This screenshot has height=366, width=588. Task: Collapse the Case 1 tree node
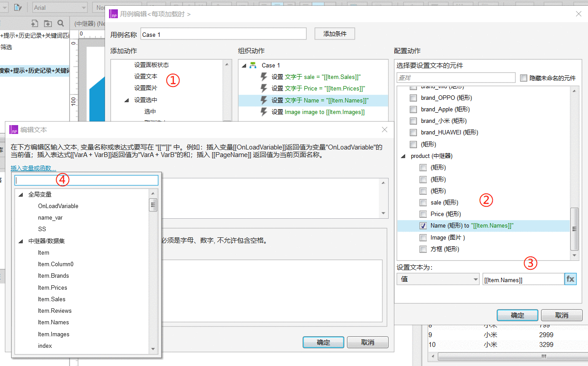pos(244,65)
